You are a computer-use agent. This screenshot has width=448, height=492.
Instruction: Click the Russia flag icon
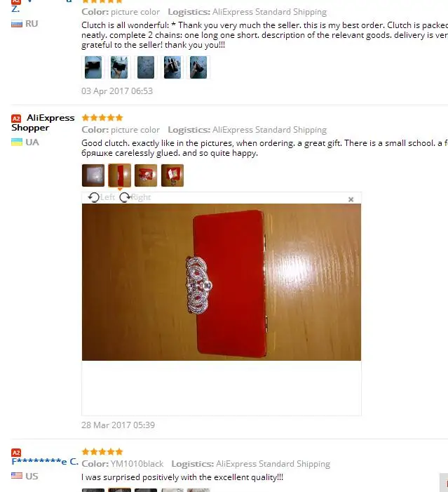click(17, 24)
